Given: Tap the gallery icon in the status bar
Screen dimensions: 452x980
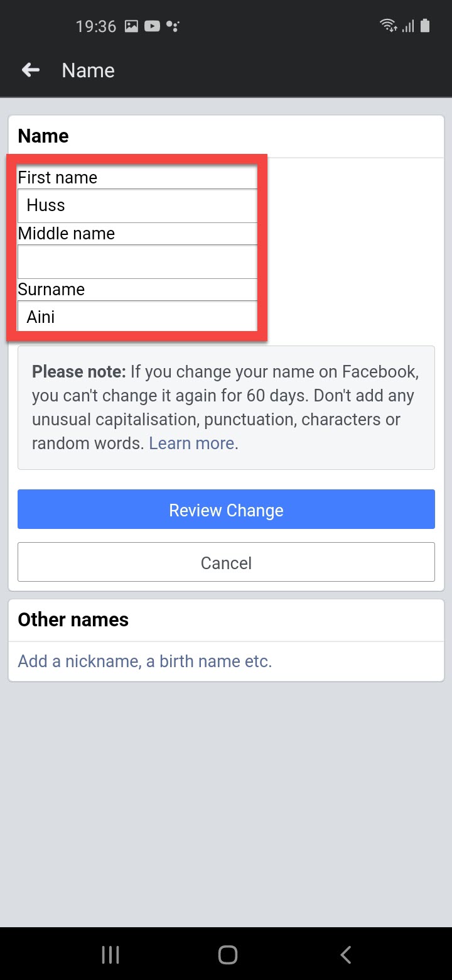Looking at the screenshot, I should pyautogui.click(x=131, y=26).
